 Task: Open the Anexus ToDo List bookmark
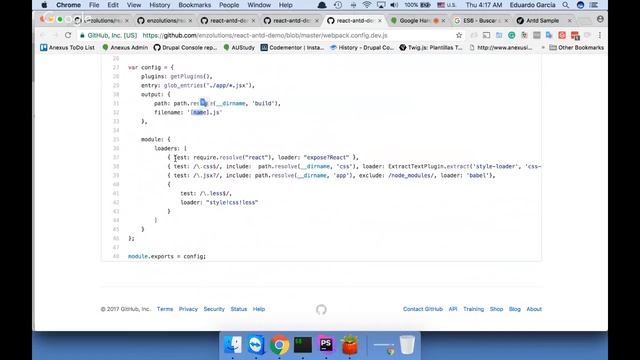click(67, 48)
